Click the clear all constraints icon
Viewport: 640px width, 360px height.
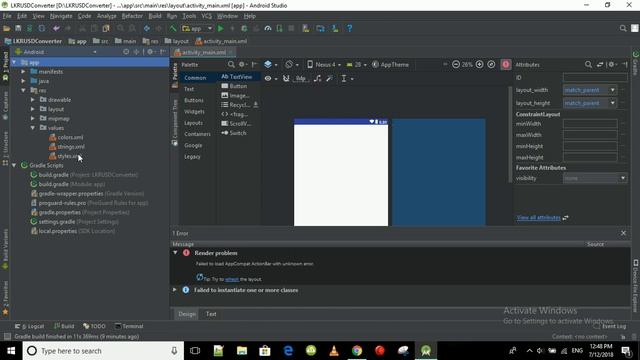[317, 78]
